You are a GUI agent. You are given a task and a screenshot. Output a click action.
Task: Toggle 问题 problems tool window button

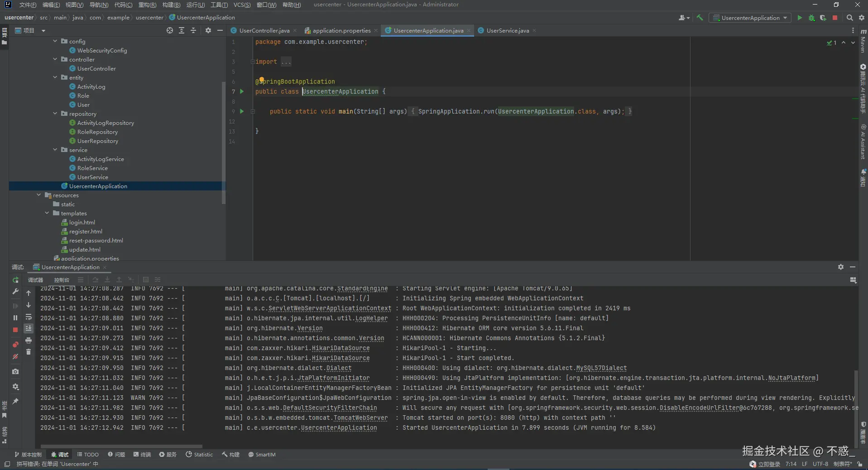116,455
